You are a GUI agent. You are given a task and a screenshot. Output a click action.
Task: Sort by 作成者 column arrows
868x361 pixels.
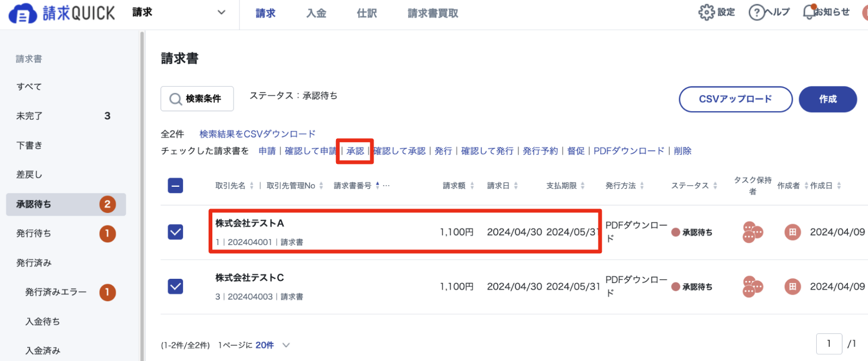click(x=806, y=186)
